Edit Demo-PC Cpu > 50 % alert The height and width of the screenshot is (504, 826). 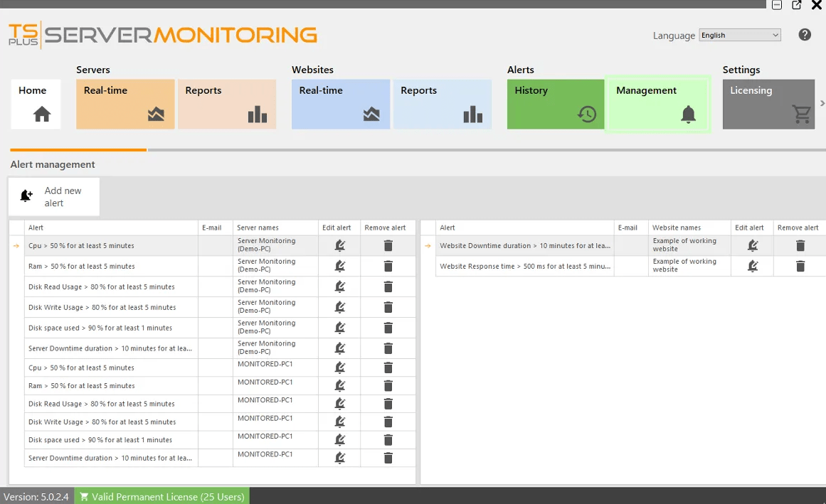tap(340, 246)
